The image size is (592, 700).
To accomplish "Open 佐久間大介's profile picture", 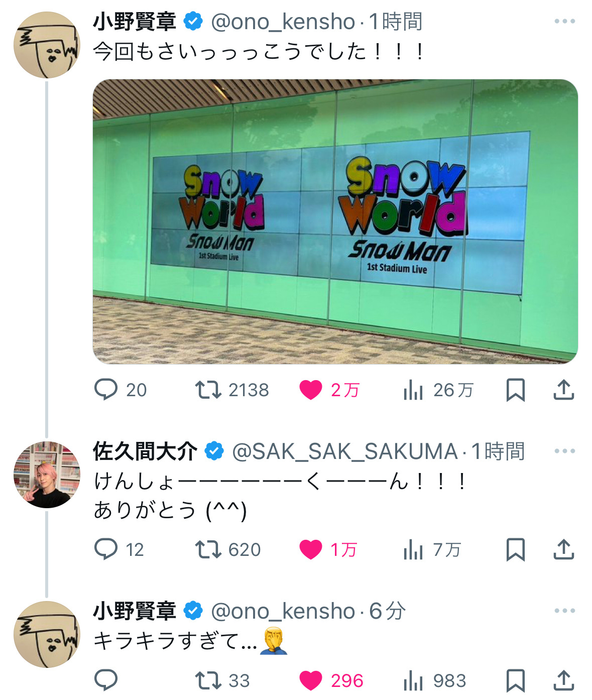I will 47,475.
